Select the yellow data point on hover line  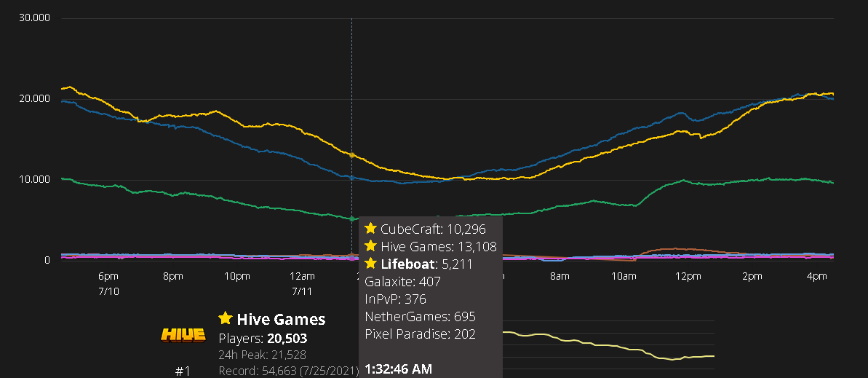[x=351, y=154]
